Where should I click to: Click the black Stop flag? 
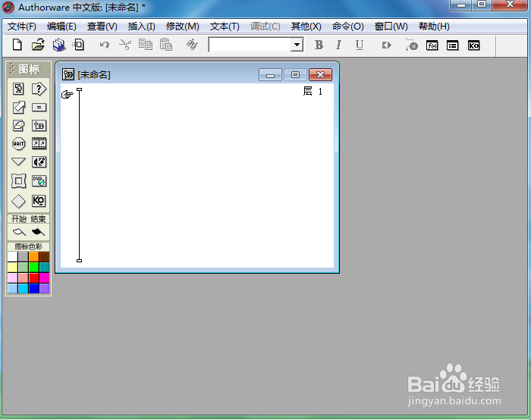38,232
